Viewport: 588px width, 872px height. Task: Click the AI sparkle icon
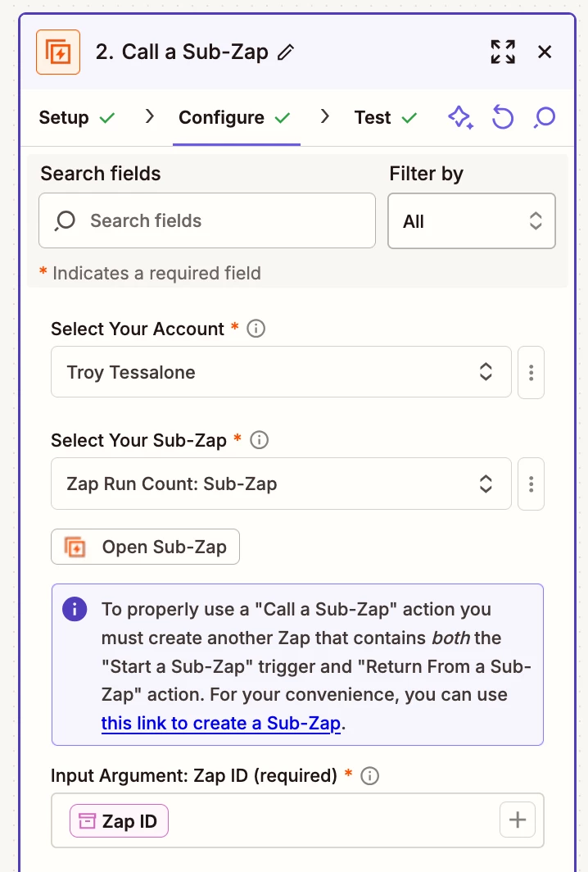(460, 118)
